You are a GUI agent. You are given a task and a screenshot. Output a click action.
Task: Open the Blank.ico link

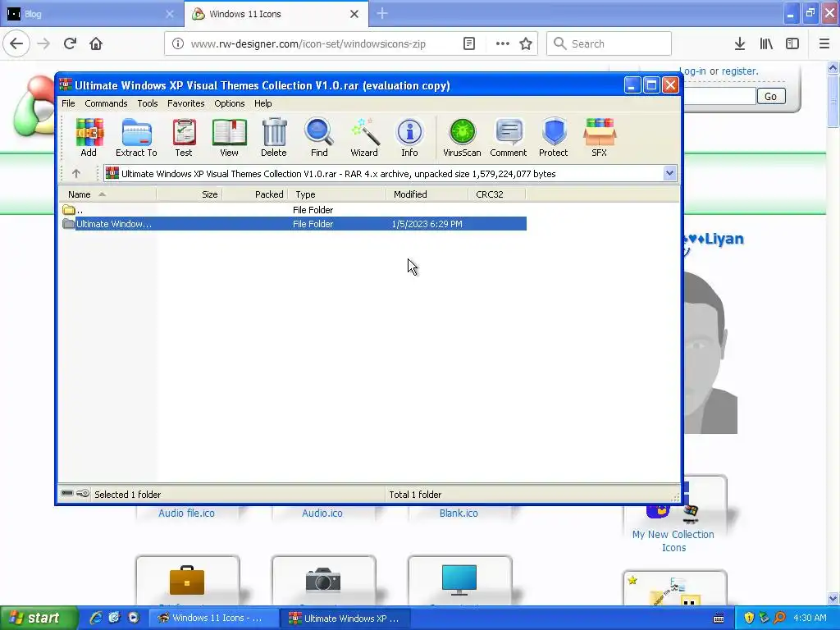459,514
